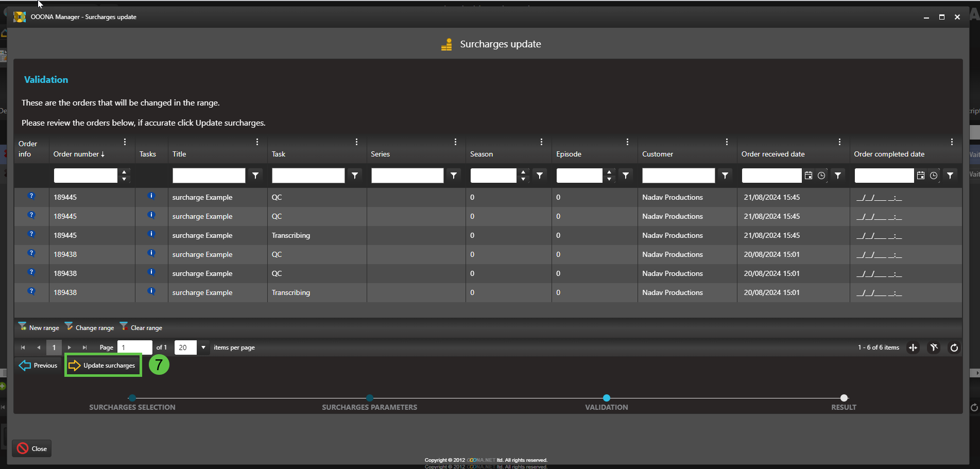
Task: Click Change range
Action: (90, 327)
